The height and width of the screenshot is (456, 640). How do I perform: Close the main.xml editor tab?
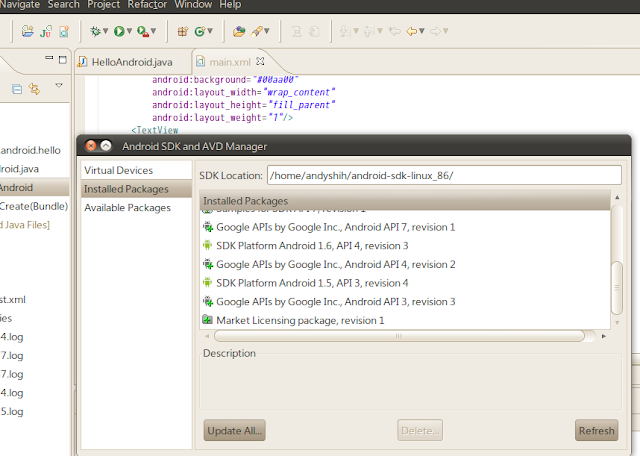point(260,61)
